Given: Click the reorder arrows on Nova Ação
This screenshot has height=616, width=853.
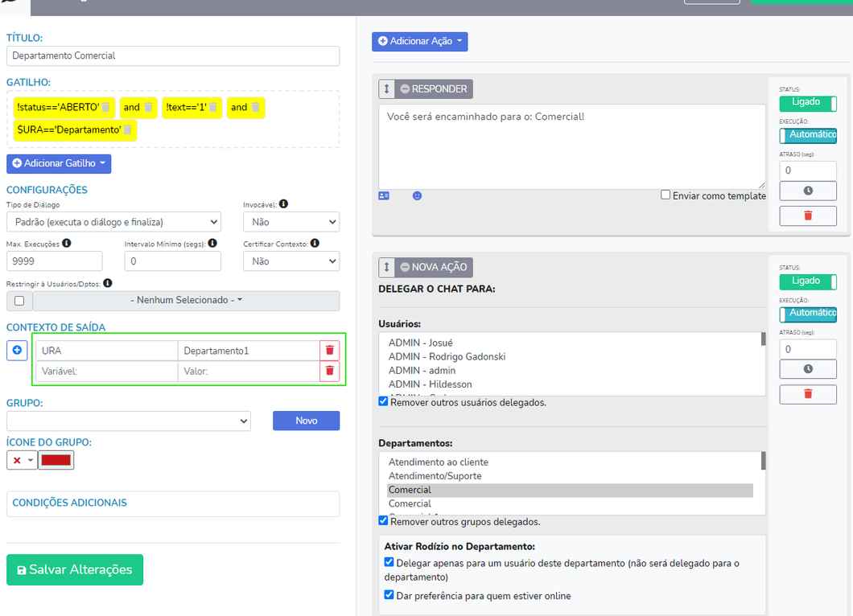Looking at the screenshot, I should 386,267.
